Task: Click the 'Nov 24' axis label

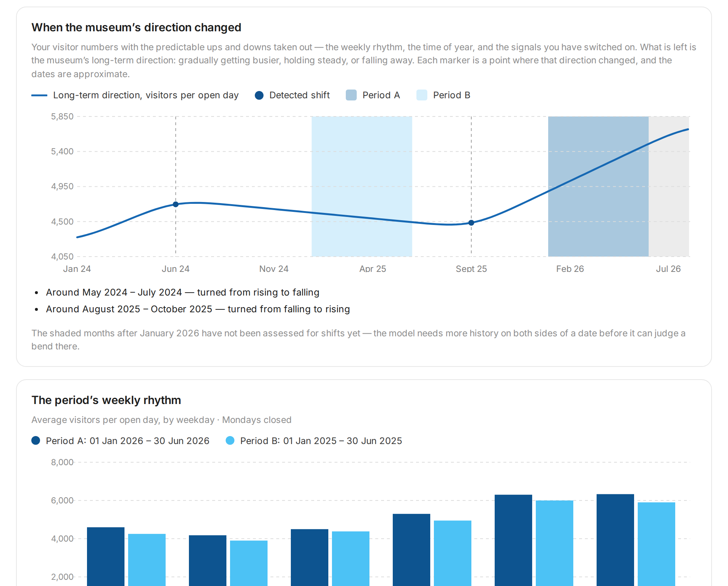Action: [274, 269]
